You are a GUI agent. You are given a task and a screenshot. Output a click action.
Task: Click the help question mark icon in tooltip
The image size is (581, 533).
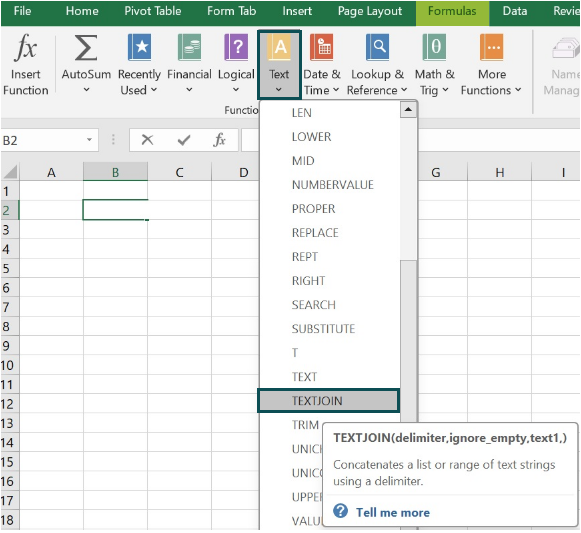point(340,511)
